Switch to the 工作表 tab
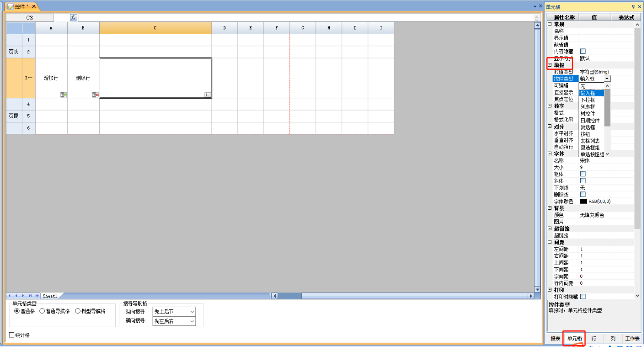Screen dimensions: 644x347 pos(632,338)
